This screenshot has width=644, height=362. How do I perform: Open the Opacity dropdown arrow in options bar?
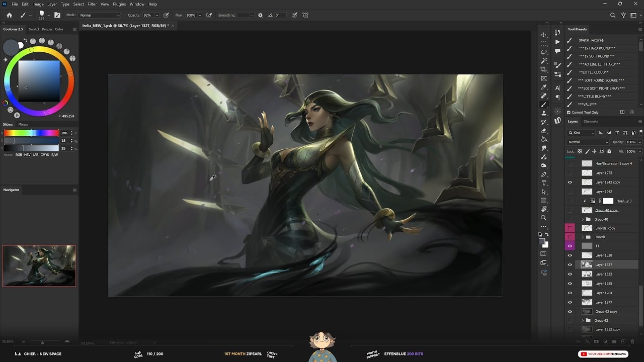pos(157,15)
